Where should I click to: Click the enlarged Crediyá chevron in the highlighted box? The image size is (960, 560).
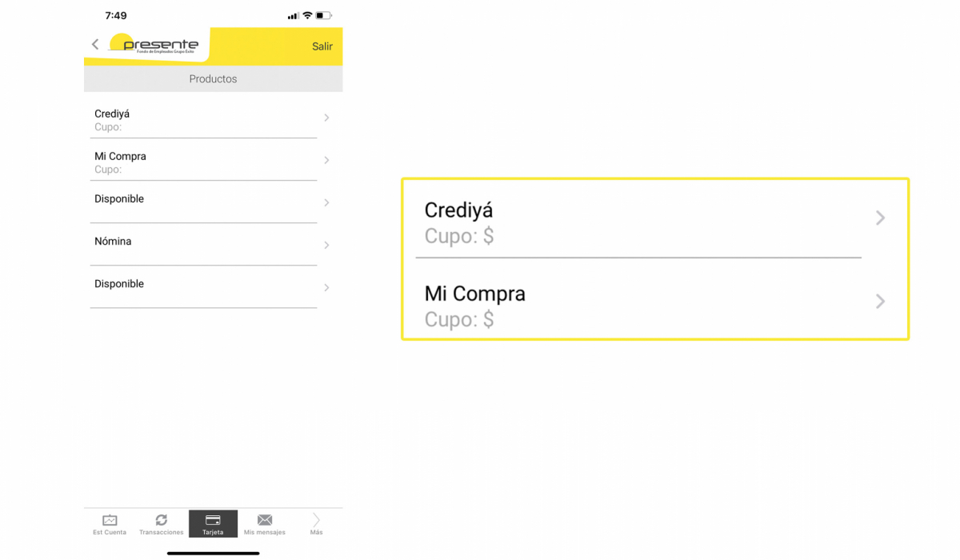click(x=880, y=218)
